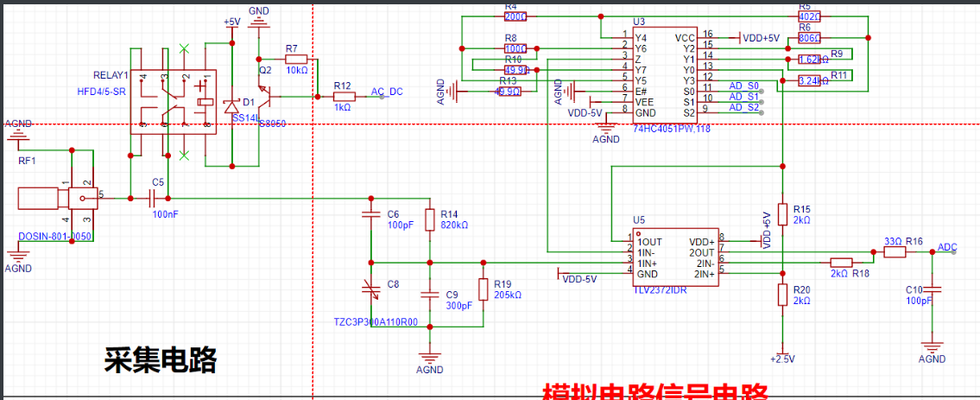980x400 pixels.
Task: Click the AD_S1 net label
Action: 743,96
